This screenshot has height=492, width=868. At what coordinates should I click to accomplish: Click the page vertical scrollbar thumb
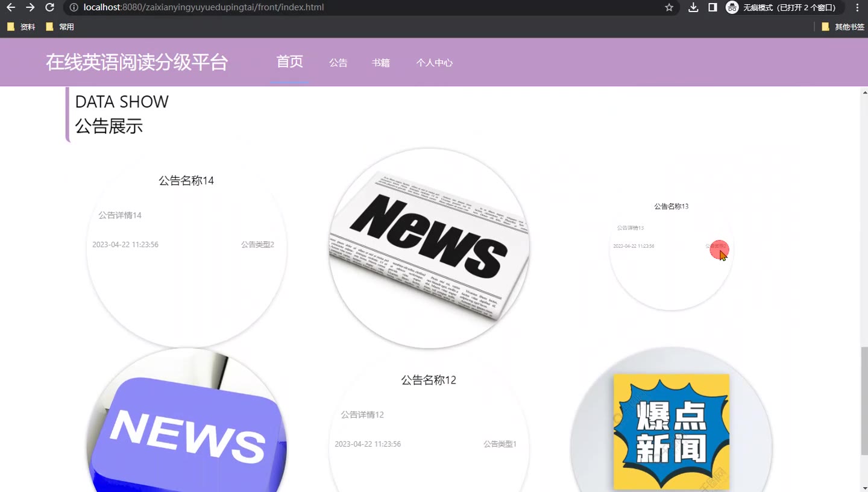[x=864, y=401]
